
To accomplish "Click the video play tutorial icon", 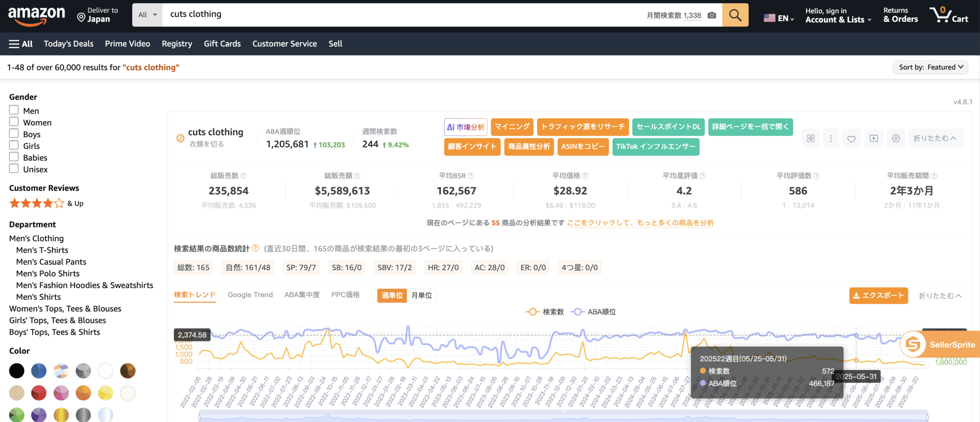I will pos(874,139).
